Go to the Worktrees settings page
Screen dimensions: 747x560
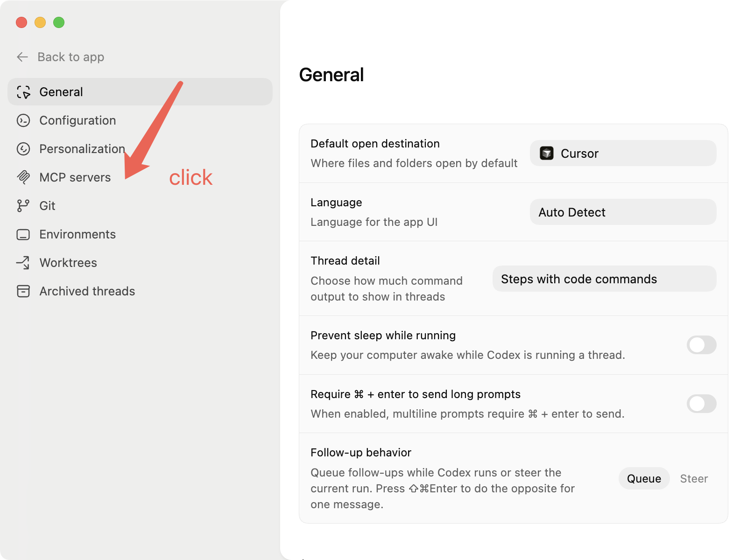(68, 263)
